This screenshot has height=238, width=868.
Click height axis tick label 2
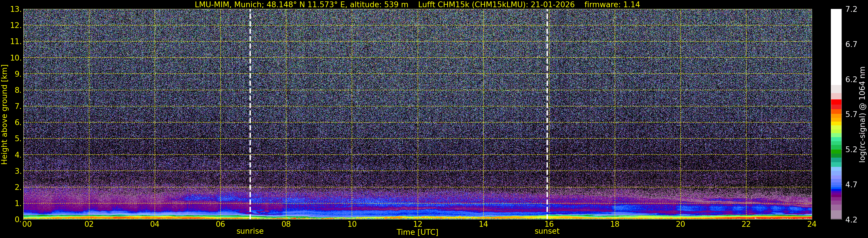click(x=18, y=188)
